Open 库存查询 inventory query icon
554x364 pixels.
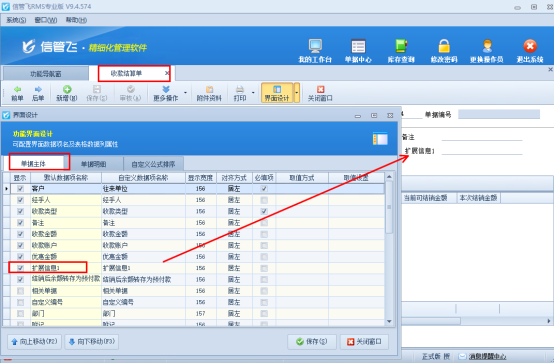tap(401, 46)
